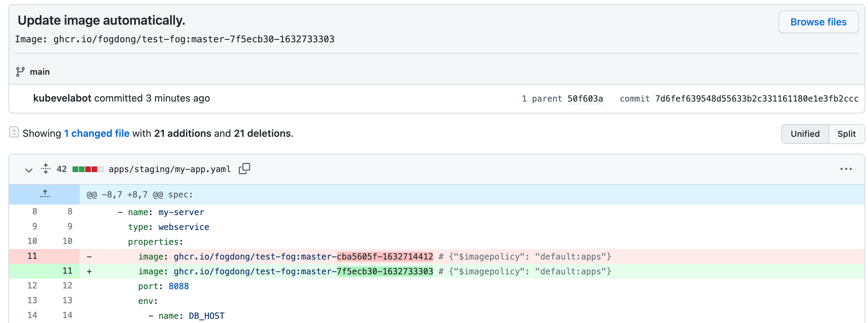Go to the main branch
Screen dimensions: 868x323
40,72
